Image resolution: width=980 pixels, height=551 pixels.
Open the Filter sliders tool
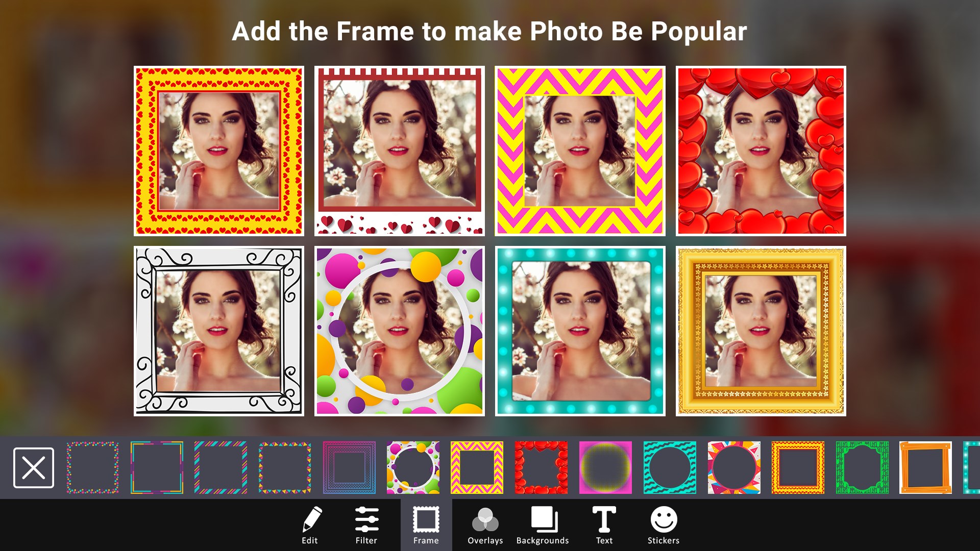pyautogui.click(x=366, y=525)
